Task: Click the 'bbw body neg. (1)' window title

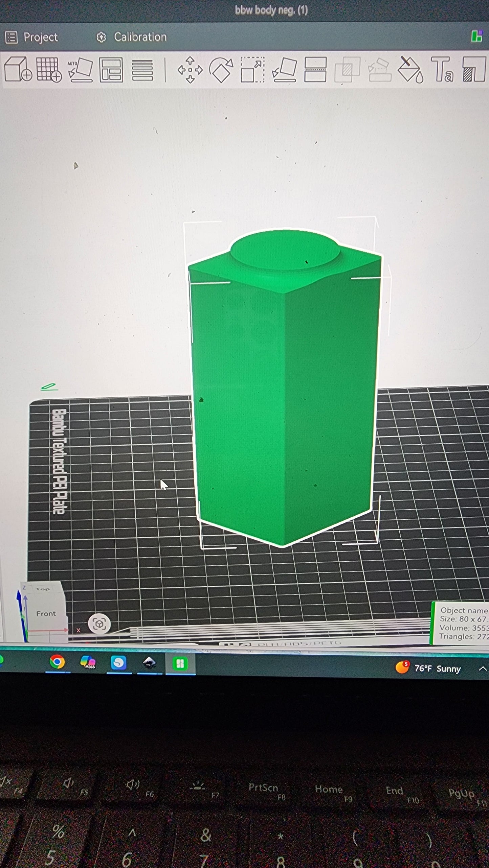Action: (x=271, y=10)
